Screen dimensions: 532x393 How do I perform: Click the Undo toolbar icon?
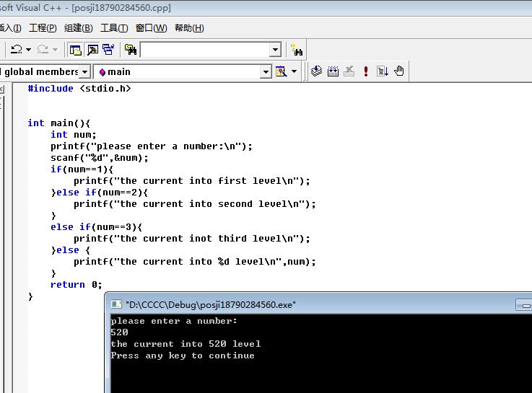pyautogui.click(x=17, y=50)
